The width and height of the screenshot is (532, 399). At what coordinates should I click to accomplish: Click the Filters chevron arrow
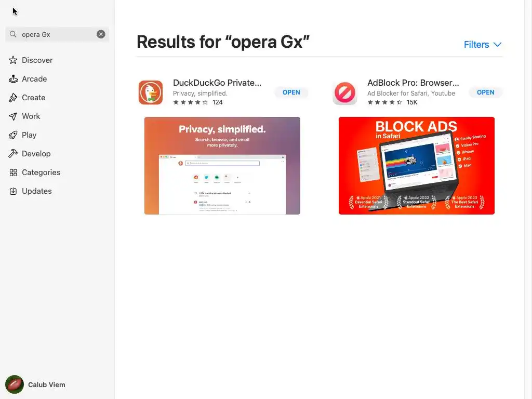pos(497,45)
